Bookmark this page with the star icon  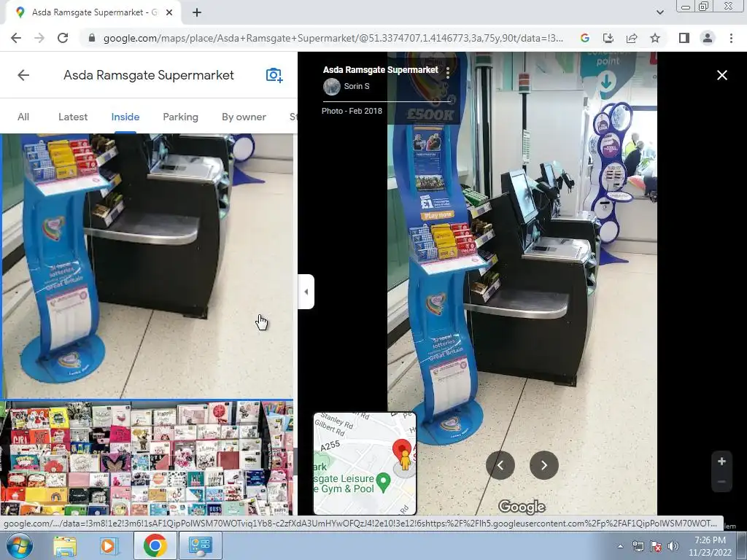pyautogui.click(x=655, y=38)
